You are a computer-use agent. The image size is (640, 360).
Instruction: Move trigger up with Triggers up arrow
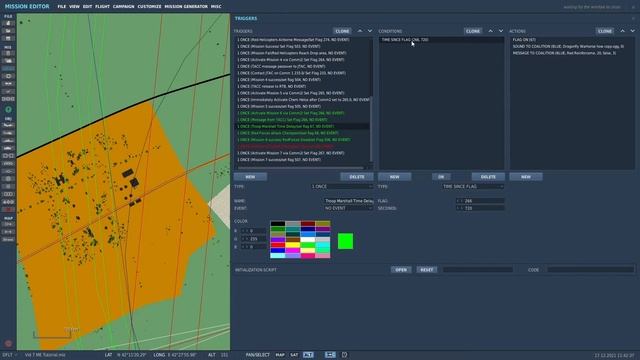360,31
